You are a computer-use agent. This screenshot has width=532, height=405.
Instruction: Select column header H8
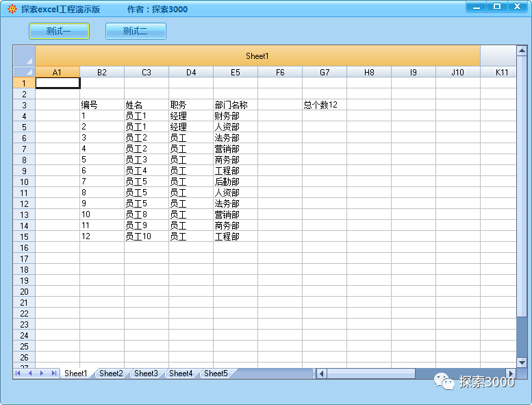pos(369,72)
